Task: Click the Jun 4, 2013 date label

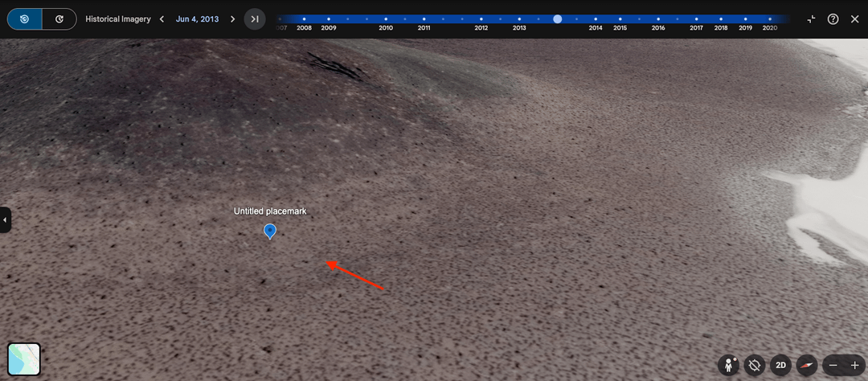Action: point(197,18)
